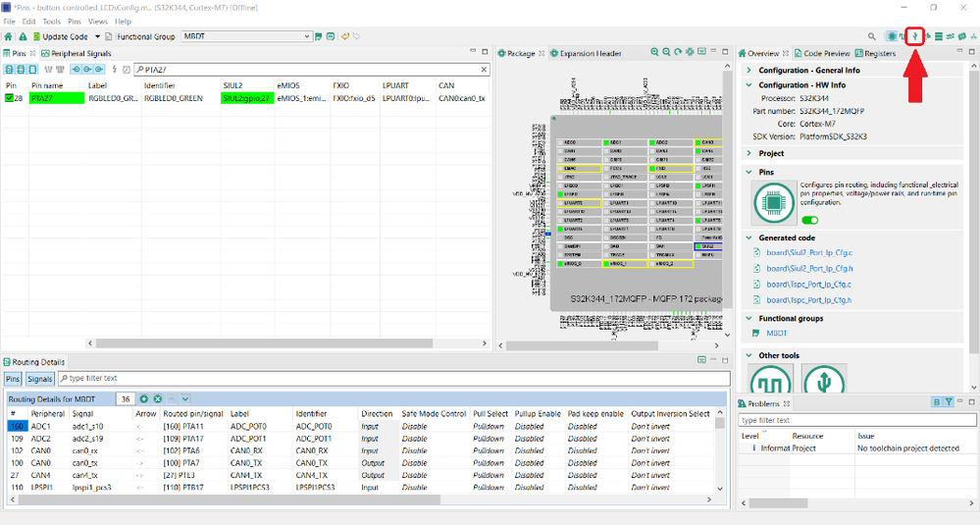
Task: Click the yellow undo arrow icon
Action: click(x=345, y=36)
